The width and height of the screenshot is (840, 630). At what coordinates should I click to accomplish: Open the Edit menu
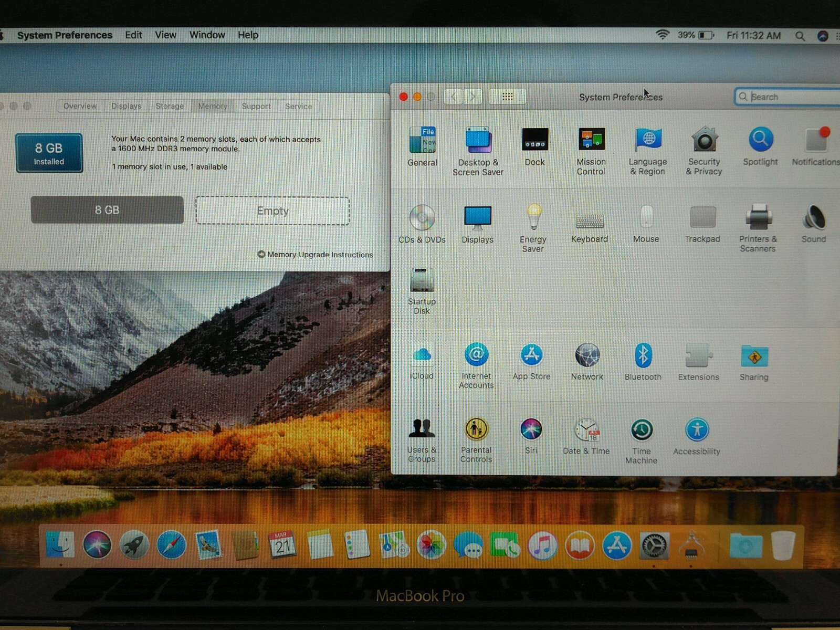(x=133, y=35)
